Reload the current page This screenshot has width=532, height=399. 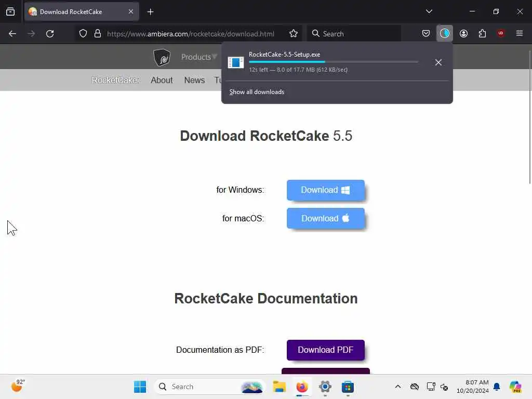(50, 34)
